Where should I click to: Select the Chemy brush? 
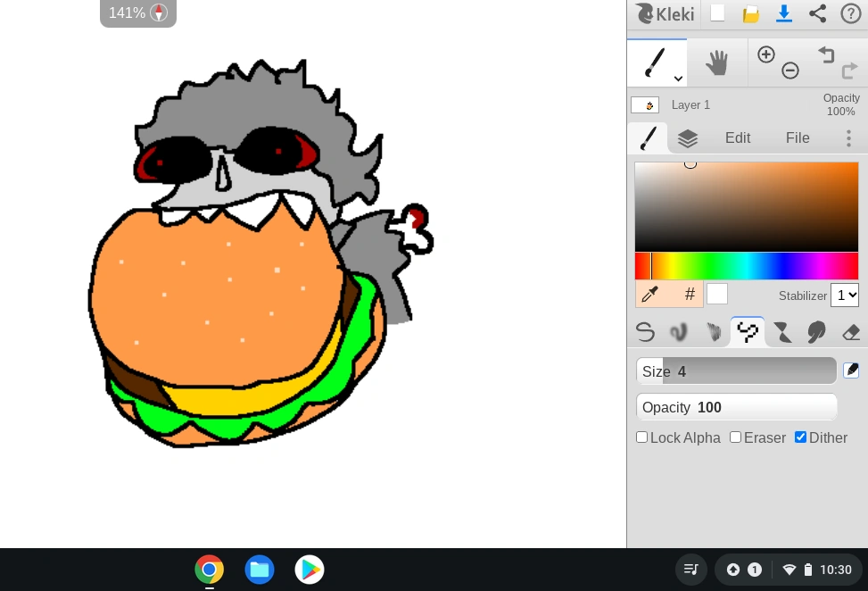pyautogui.click(x=782, y=331)
